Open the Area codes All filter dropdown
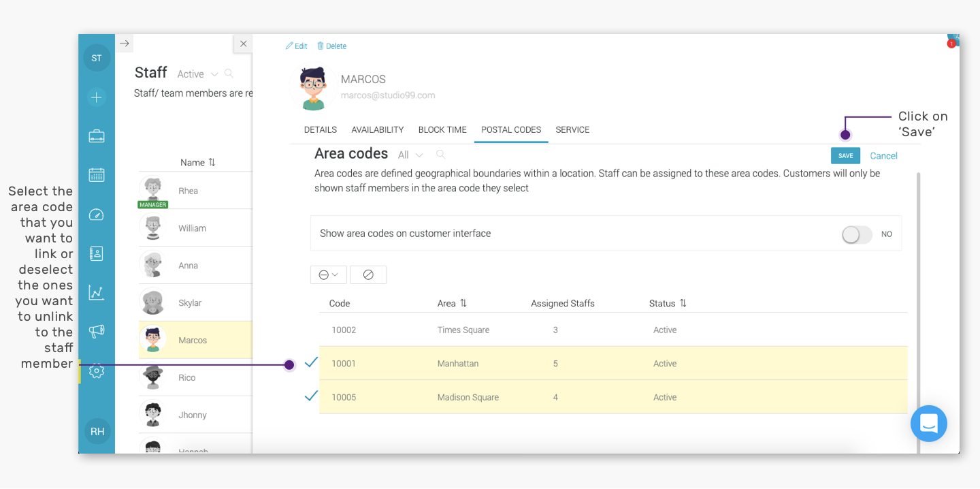980x489 pixels. [410, 155]
